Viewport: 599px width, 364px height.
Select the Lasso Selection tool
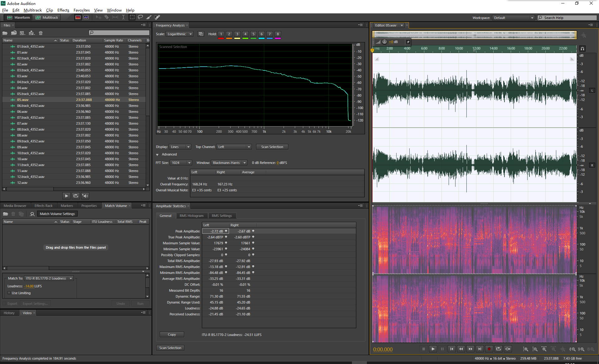coord(140,17)
